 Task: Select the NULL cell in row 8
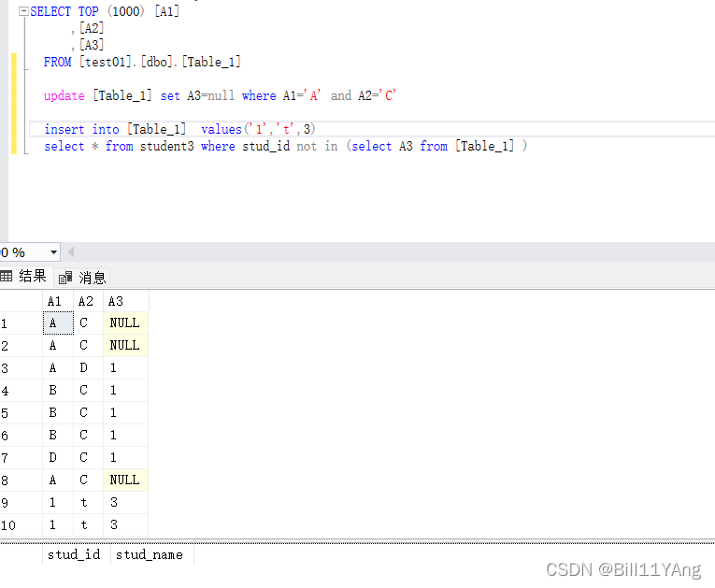[x=126, y=480]
